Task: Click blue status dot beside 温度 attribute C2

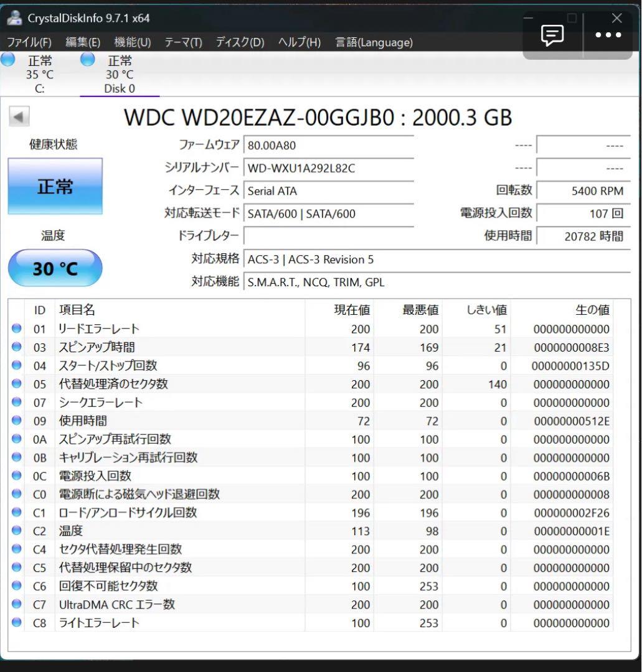Action: [x=16, y=531]
